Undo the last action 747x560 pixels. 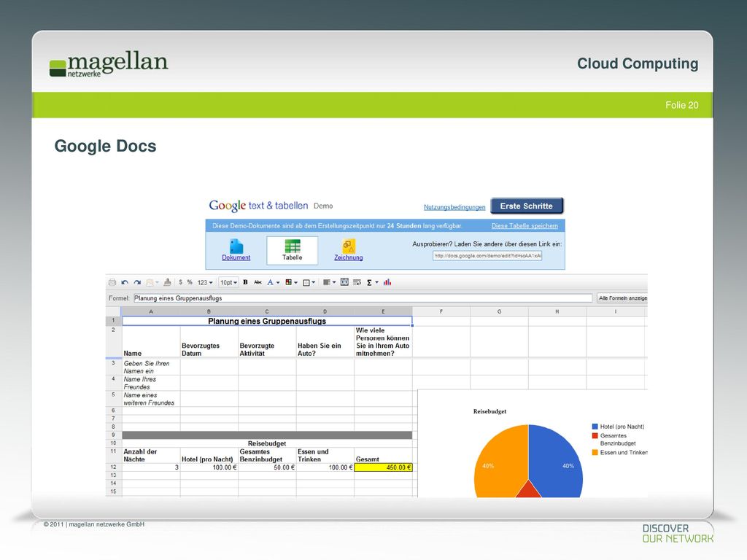tap(125, 282)
